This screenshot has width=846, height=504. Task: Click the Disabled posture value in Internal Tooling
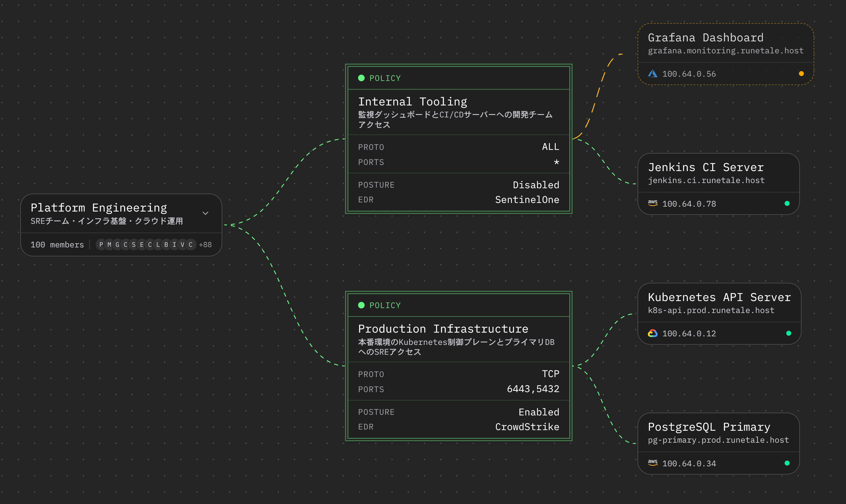click(536, 185)
